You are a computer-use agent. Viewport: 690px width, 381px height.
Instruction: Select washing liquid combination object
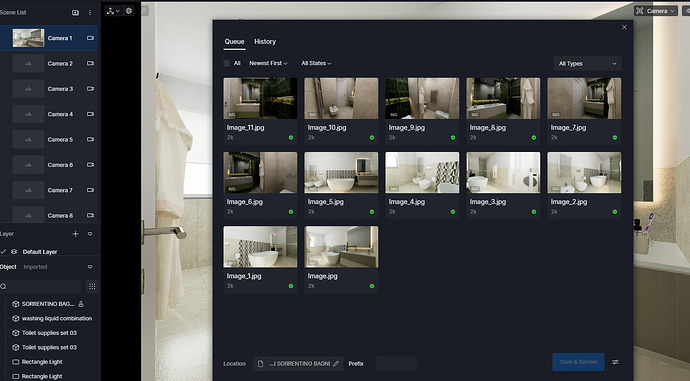pyautogui.click(x=57, y=319)
